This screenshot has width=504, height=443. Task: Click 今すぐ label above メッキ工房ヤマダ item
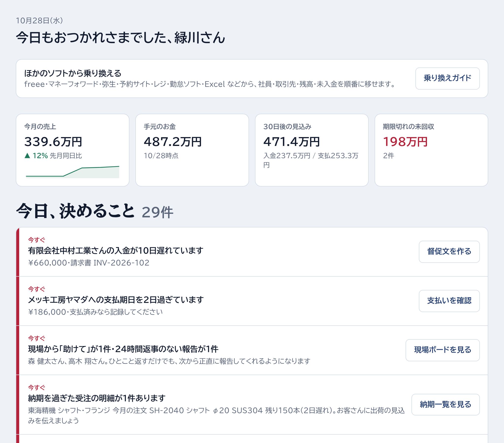(x=36, y=289)
